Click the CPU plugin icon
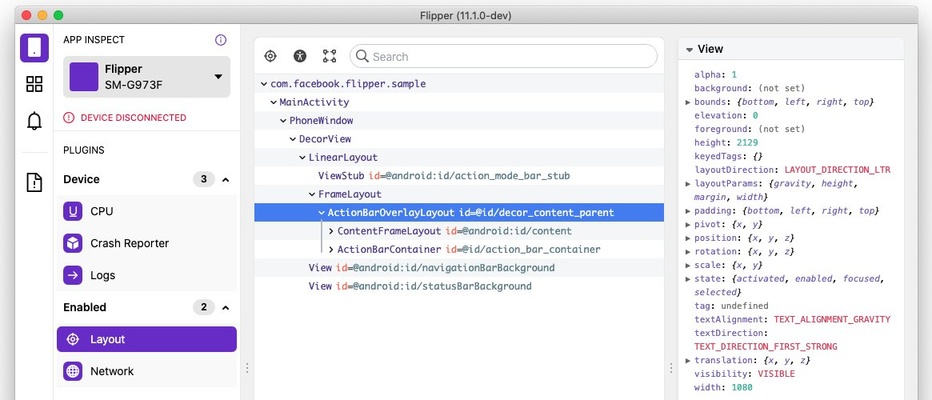This screenshot has height=400, width=932. click(73, 211)
